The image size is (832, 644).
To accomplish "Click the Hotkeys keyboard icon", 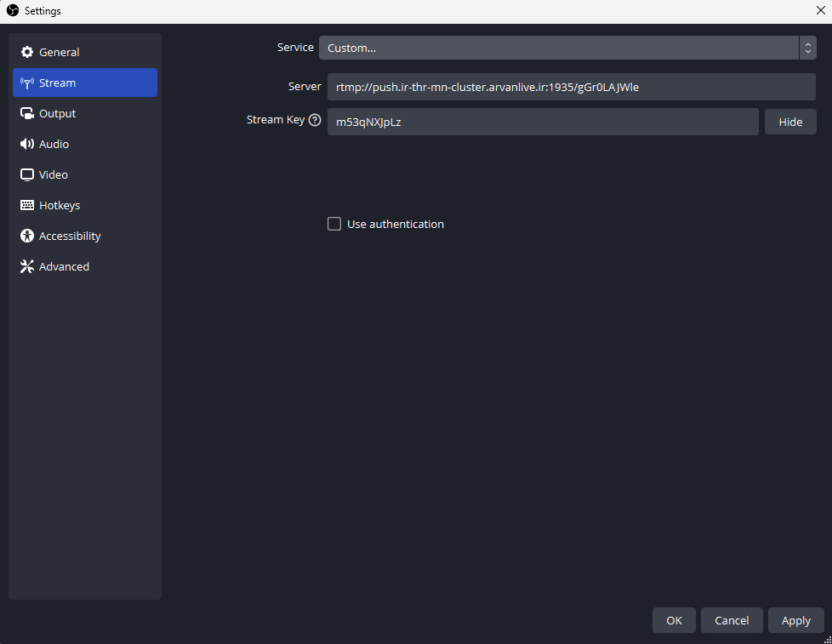I will [26, 205].
